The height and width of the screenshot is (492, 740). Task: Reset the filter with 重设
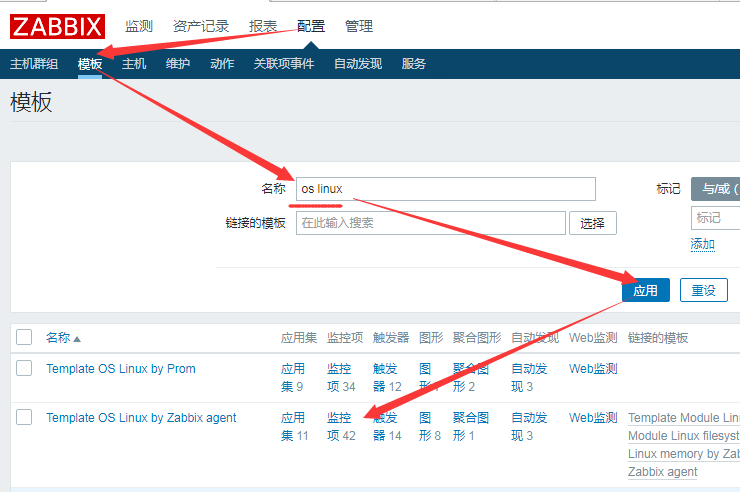pyautogui.click(x=704, y=290)
